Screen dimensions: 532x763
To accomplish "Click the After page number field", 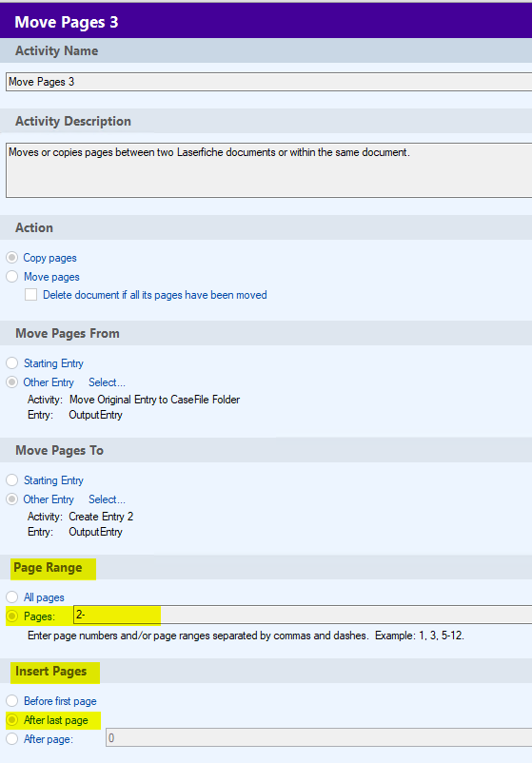I will pos(319,737).
